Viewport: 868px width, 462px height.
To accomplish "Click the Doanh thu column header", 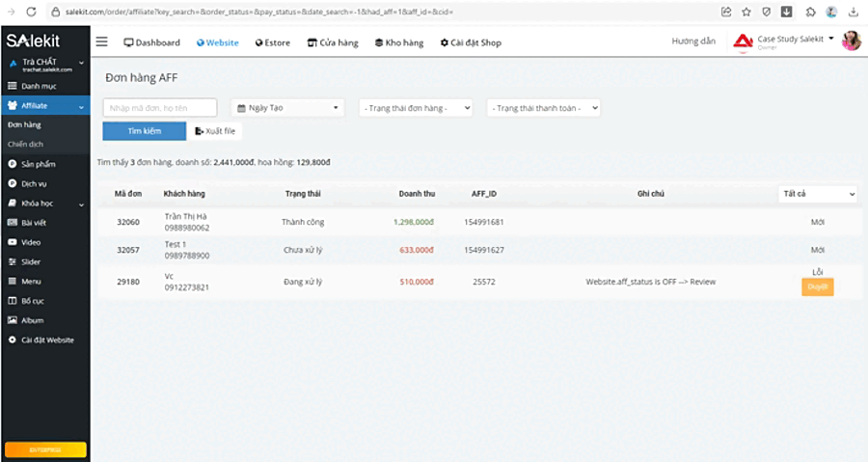I will 417,194.
